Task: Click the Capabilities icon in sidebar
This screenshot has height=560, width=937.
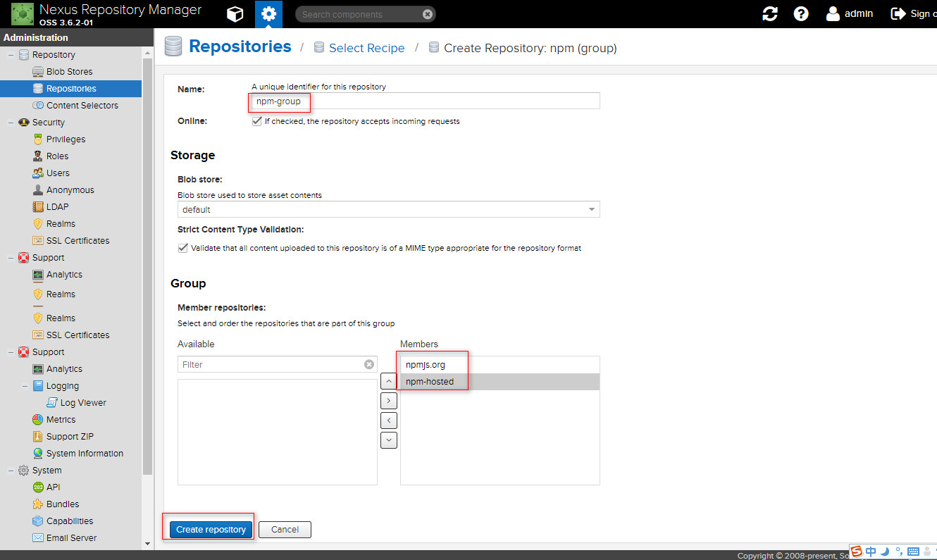Action: (38, 521)
